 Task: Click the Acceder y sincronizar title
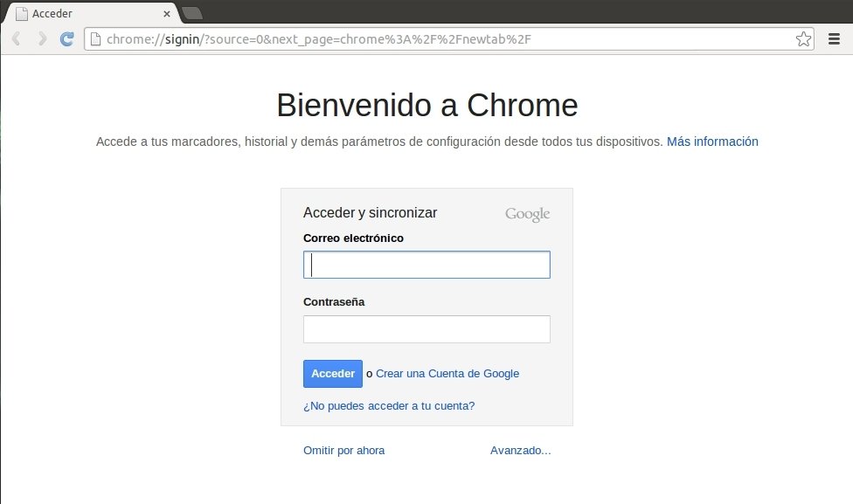click(370, 212)
